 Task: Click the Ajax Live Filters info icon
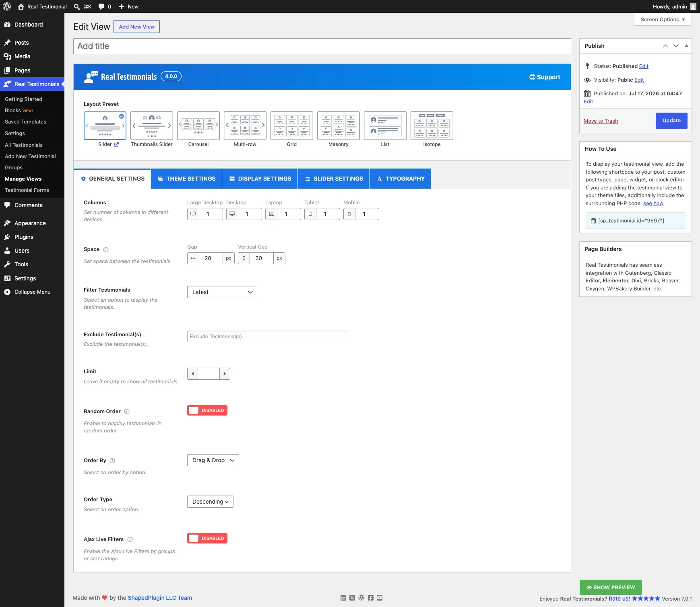click(130, 539)
